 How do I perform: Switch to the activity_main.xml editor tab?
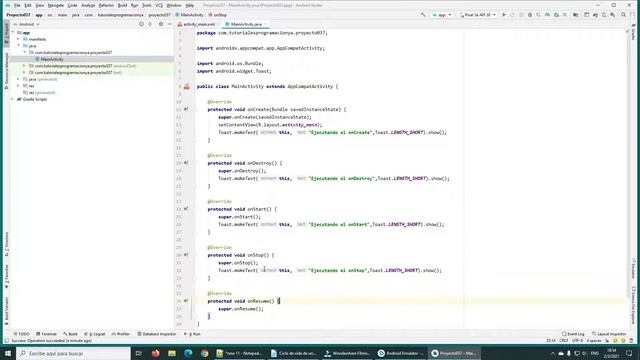pyautogui.click(x=197, y=24)
